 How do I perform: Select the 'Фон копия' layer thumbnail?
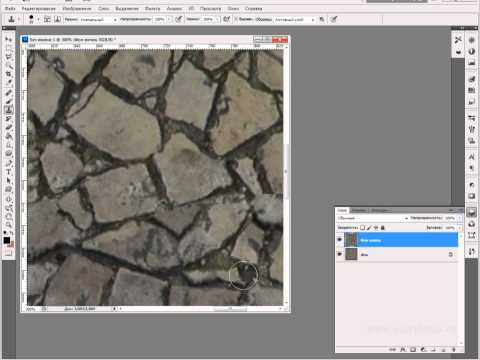(351, 240)
